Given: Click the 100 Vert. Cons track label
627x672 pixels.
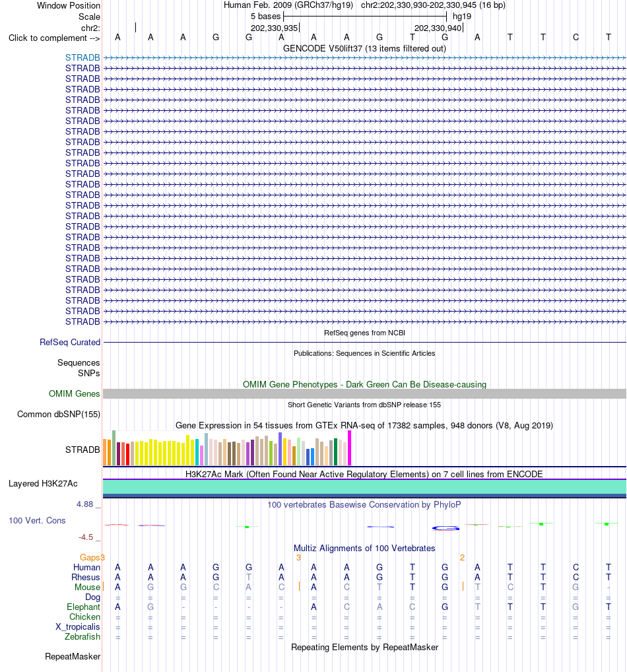Looking at the screenshot, I should pyautogui.click(x=37, y=520).
